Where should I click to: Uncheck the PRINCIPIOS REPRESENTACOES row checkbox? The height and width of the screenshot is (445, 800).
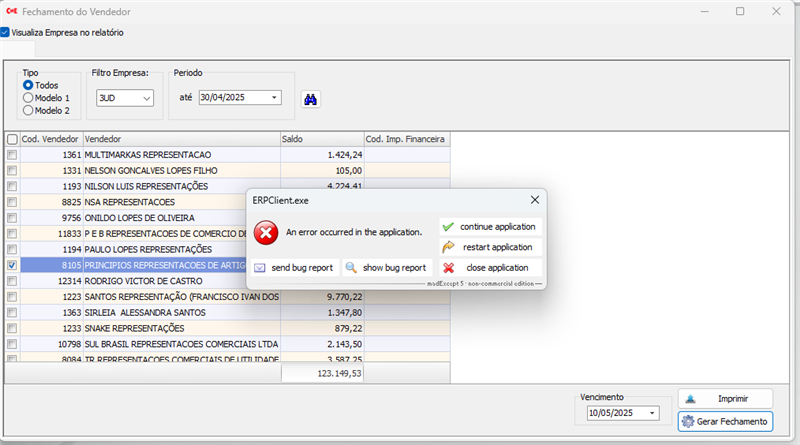[x=12, y=265]
